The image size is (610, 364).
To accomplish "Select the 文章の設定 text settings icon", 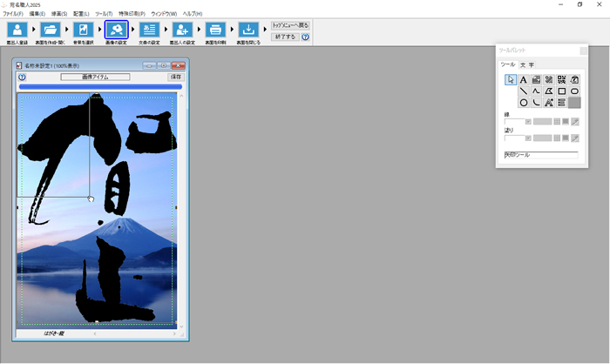I will tap(149, 30).
